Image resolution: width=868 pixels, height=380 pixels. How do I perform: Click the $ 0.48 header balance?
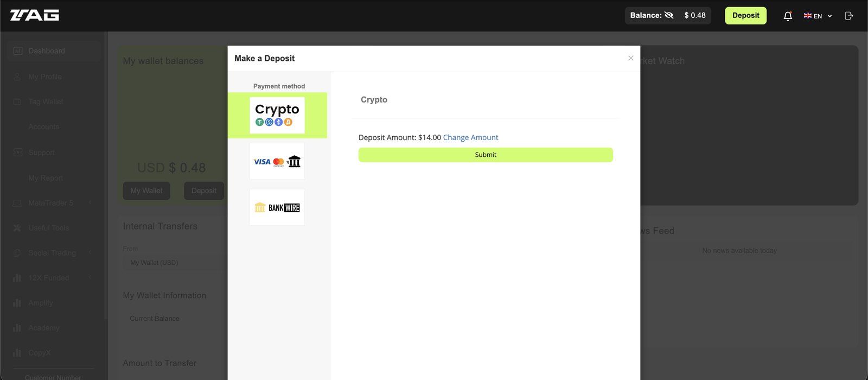(695, 15)
